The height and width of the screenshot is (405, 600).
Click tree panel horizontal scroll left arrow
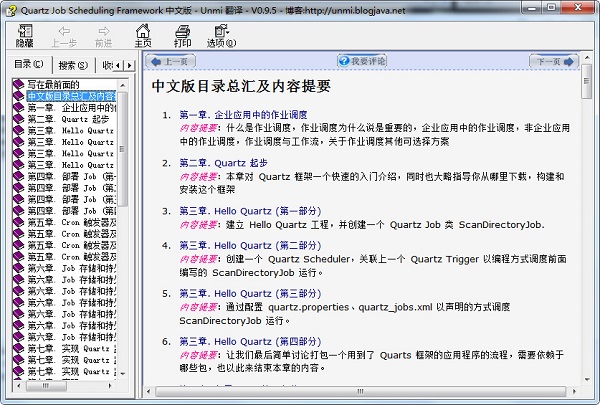(19, 385)
